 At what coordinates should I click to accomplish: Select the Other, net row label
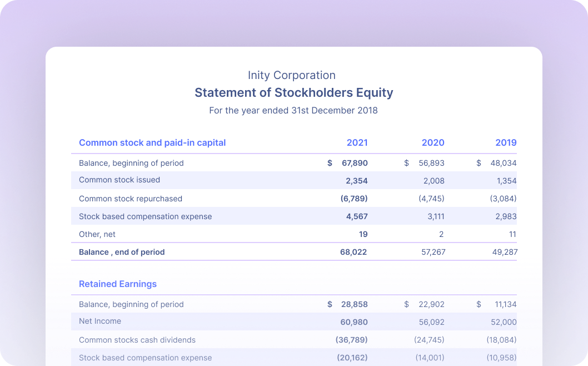click(x=97, y=234)
